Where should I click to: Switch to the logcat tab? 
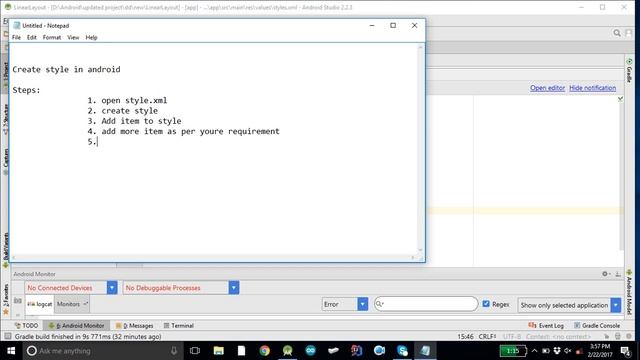[40, 304]
